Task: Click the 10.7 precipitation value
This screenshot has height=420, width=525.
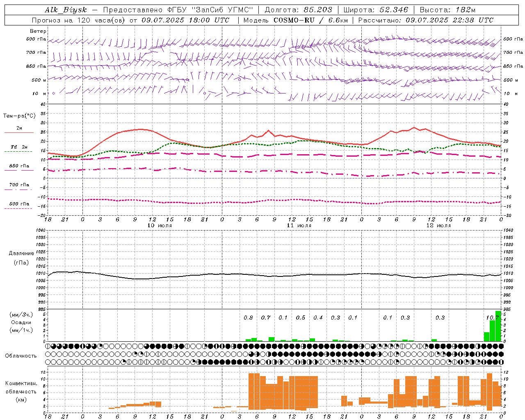Action: pyautogui.click(x=492, y=318)
